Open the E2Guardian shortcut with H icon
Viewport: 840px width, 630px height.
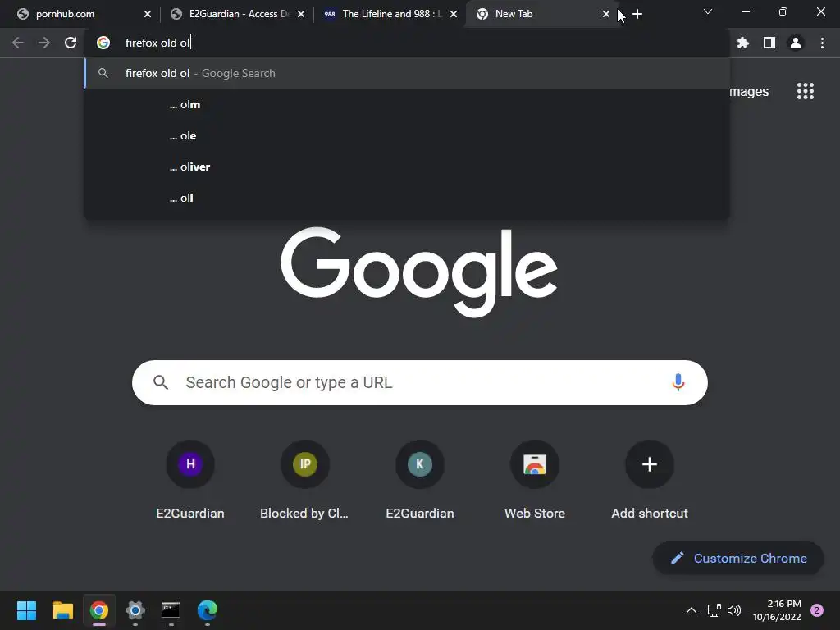190,479
